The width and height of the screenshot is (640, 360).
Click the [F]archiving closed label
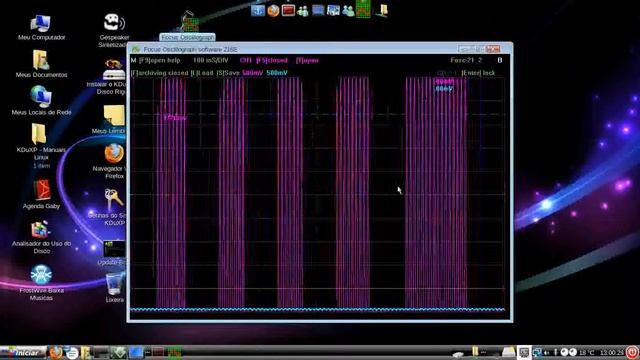(160, 73)
